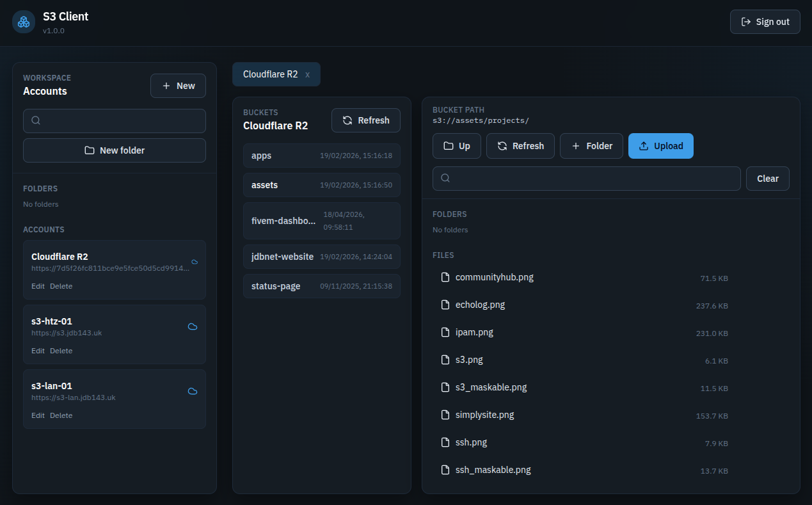Image resolution: width=812 pixels, height=505 pixels.
Task: Click the magnifier icon in accounts search
Action: click(36, 120)
